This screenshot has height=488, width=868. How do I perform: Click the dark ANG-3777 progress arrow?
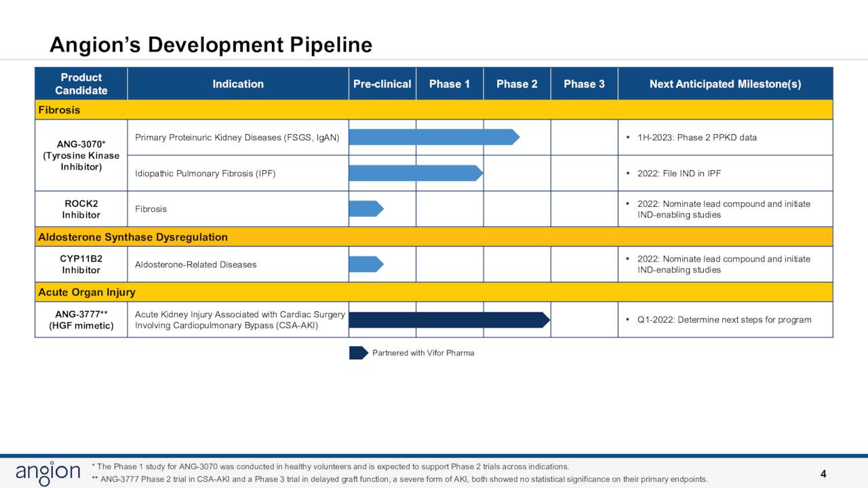pos(448,319)
